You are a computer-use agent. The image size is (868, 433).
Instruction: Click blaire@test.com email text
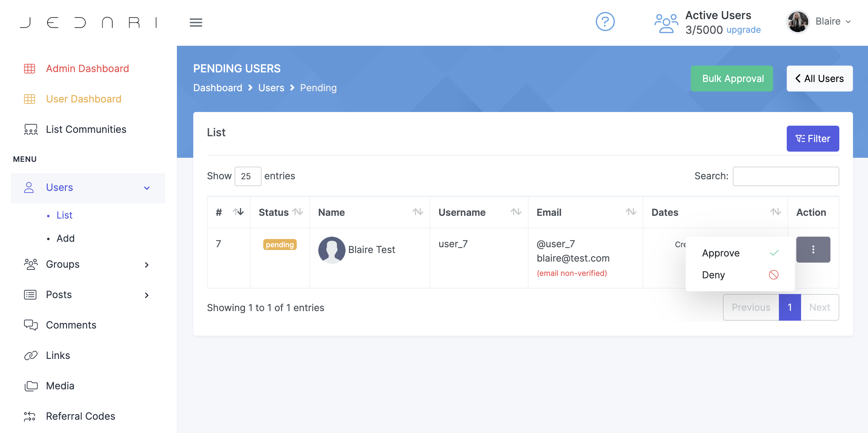[573, 258]
